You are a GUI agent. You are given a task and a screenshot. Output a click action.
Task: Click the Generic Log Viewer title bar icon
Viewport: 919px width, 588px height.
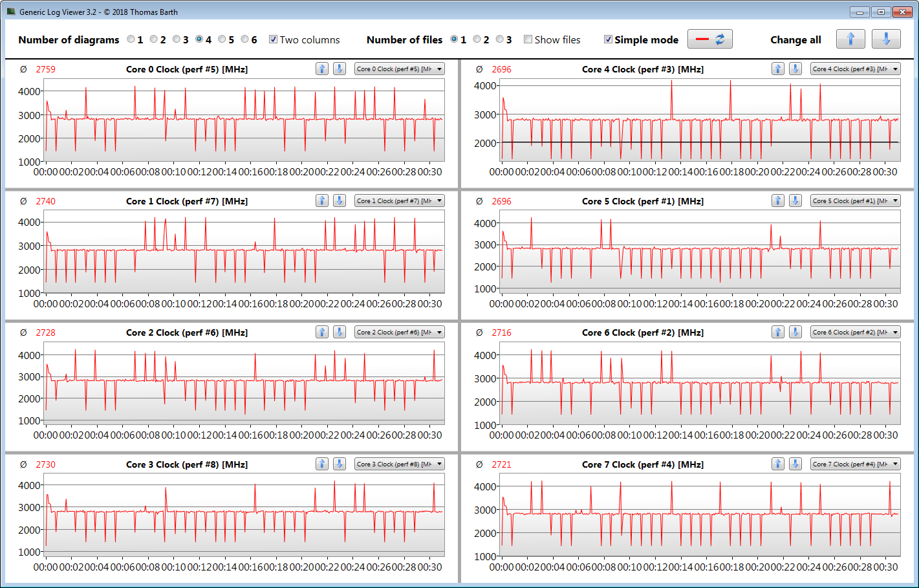(11, 12)
